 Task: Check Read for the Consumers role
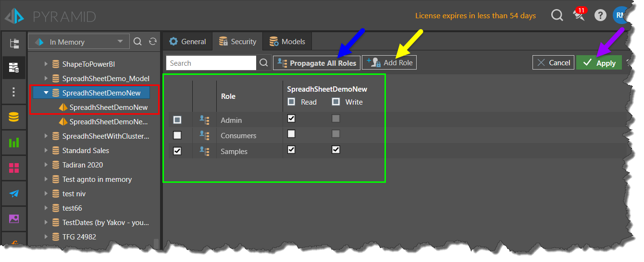(x=291, y=134)
